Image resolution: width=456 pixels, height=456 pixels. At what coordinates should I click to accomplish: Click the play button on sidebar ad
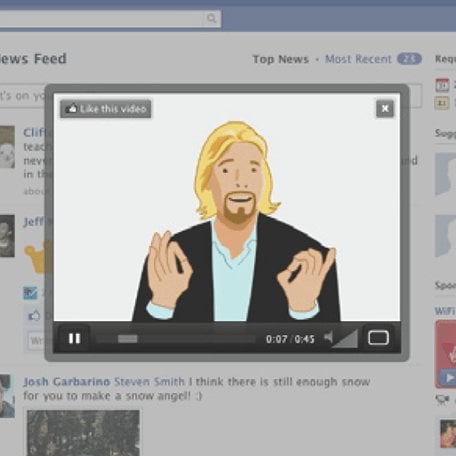[448, 378]
